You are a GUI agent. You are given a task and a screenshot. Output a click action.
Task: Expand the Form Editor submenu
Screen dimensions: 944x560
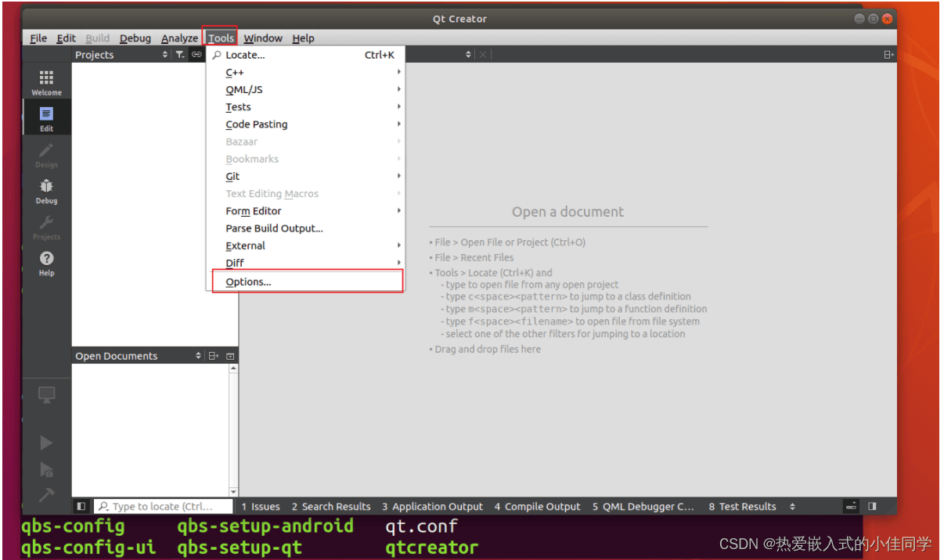[x=305, y=211]
